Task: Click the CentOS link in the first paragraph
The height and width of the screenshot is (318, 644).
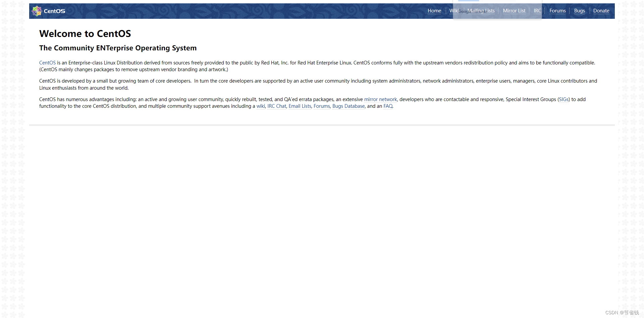Action: click(x=47, y=63)
